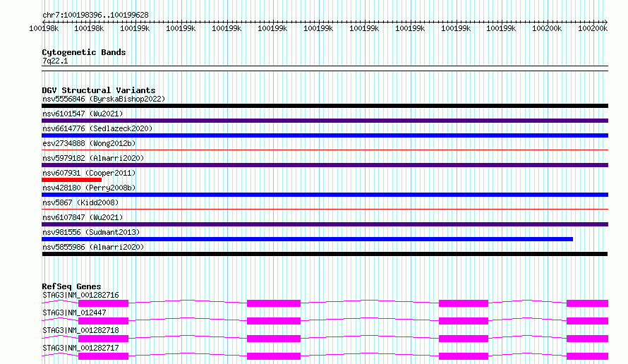Select third exon of STAG3|NM_001282716

pos(464,303)
